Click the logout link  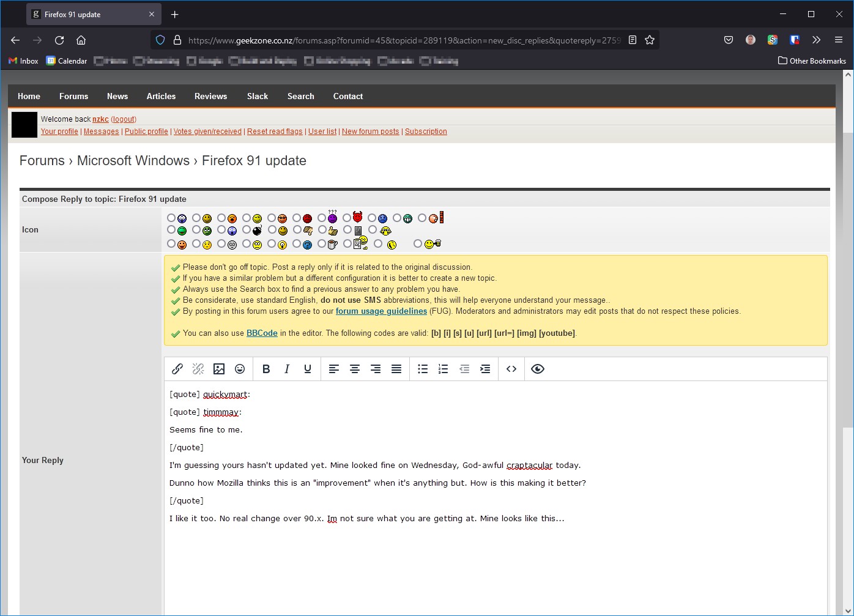124,119
